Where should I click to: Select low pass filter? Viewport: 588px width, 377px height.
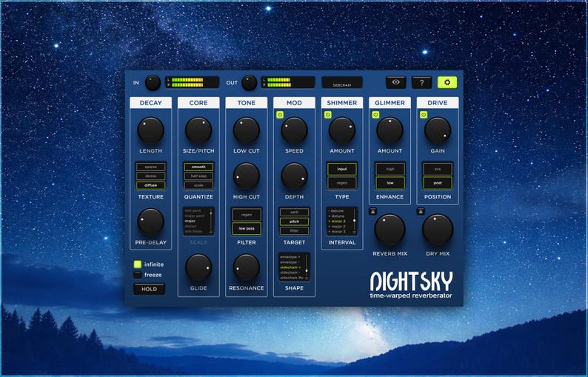[x=247, y=228]
